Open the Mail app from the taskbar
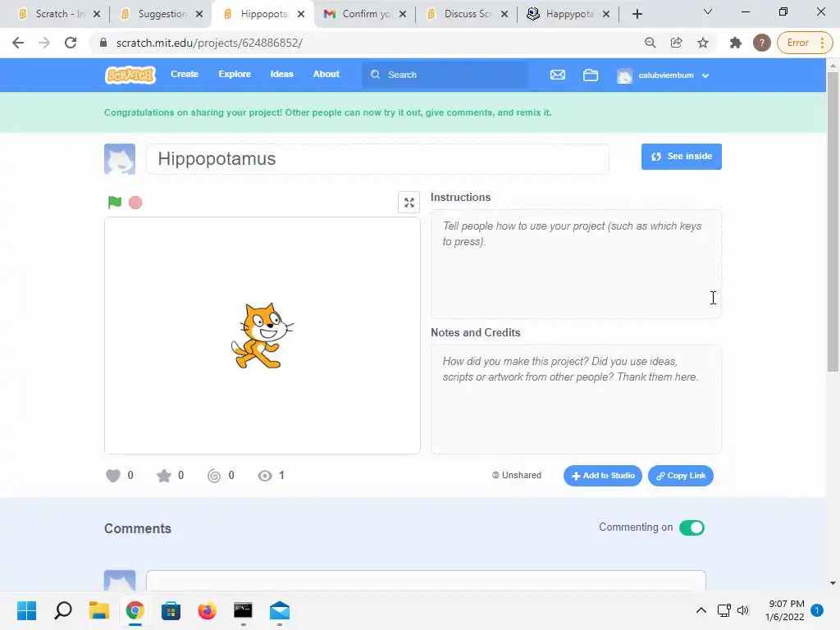 point(280,610)
